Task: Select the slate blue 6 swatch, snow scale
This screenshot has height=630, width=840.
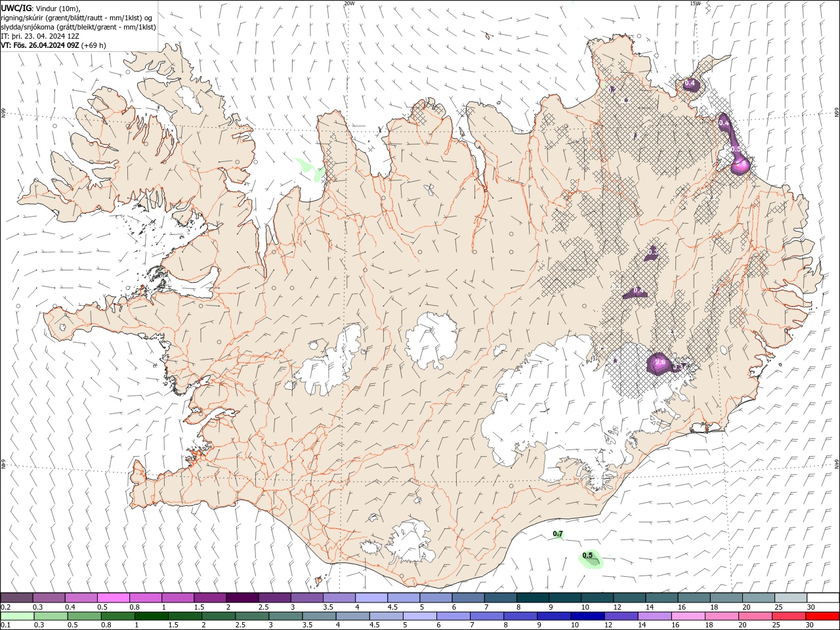Action: (469, 598)
